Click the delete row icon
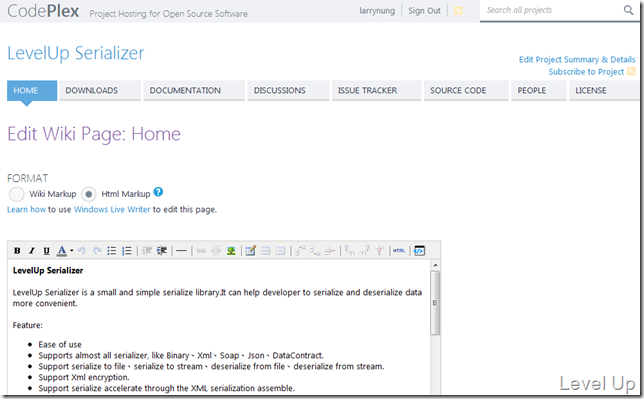Viewport: 644px width, 399px height. [x=330, y=251]
